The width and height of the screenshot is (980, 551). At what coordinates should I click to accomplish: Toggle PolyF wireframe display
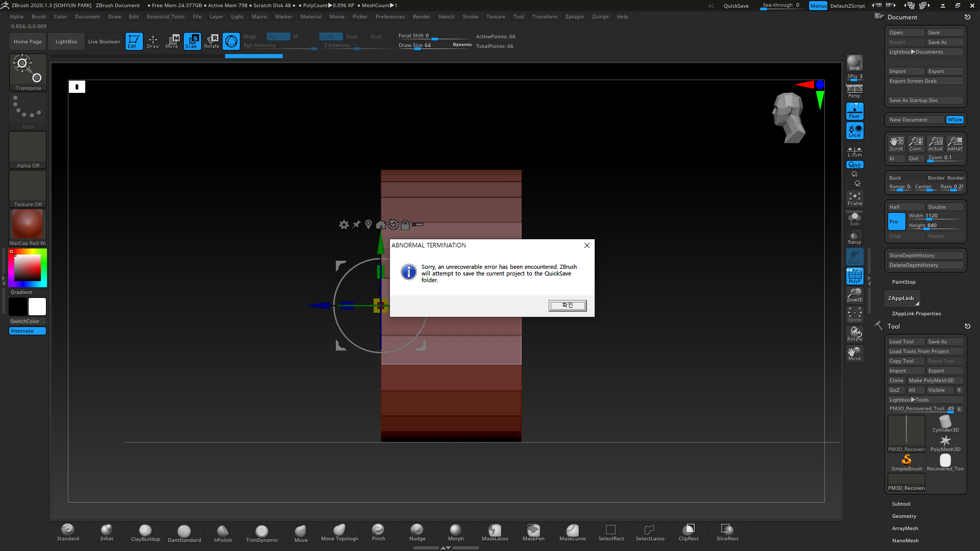pos(854,276)
